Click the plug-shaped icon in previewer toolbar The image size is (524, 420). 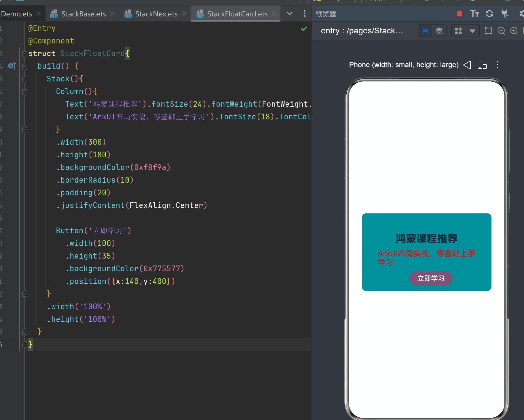pyautogui.click(x=504, y=14)
